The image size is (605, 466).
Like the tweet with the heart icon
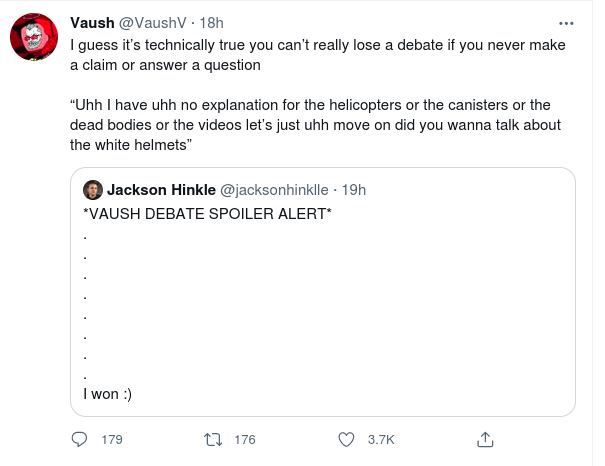pyautogui.click(x=347, y=439)
